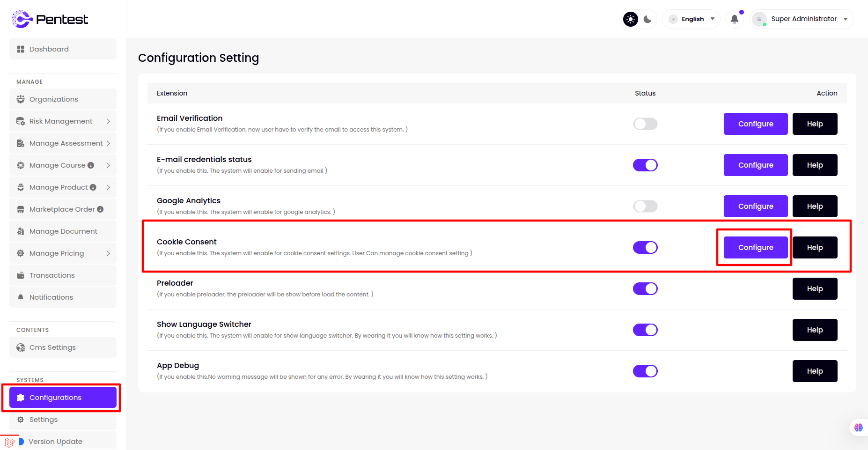Click the Pentest logo
Image resolution: width=868 pixels, height=450 pixels.
tap(50, 19)
